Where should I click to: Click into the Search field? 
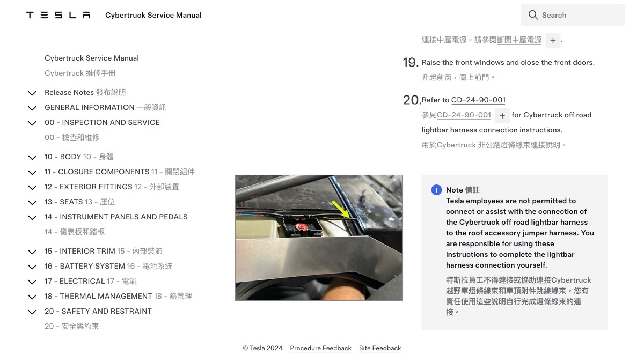[573, 15]
